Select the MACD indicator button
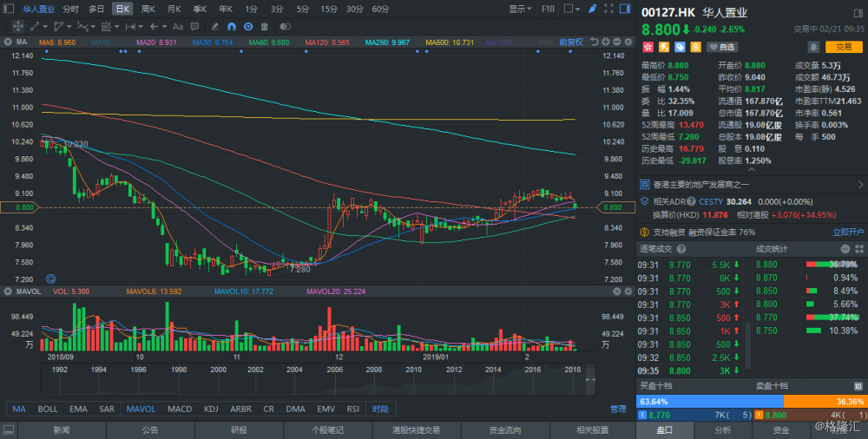The image size is (868, 439). [x=180, y=410]
